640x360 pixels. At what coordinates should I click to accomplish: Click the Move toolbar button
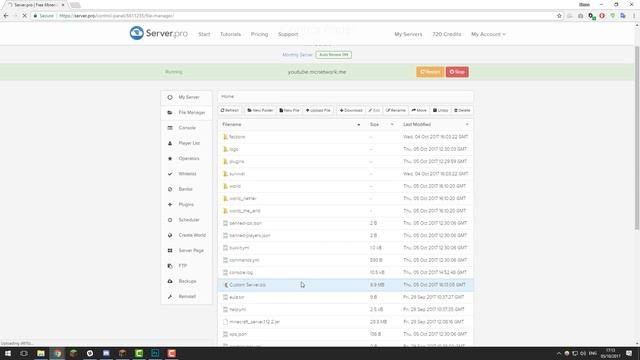(419, 110)
